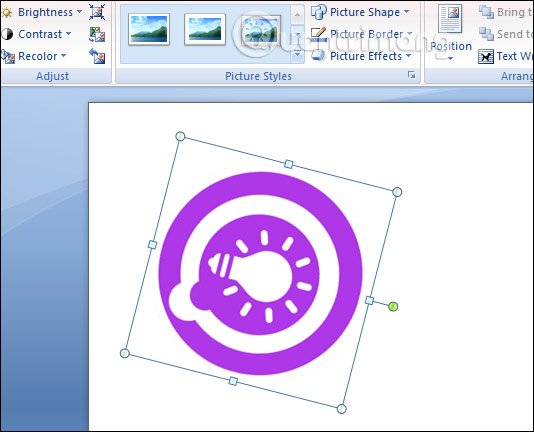Open the Picture Effects dropdown
Image resolution: width=534 pixels, height=432 pixels.
[361, 56]
